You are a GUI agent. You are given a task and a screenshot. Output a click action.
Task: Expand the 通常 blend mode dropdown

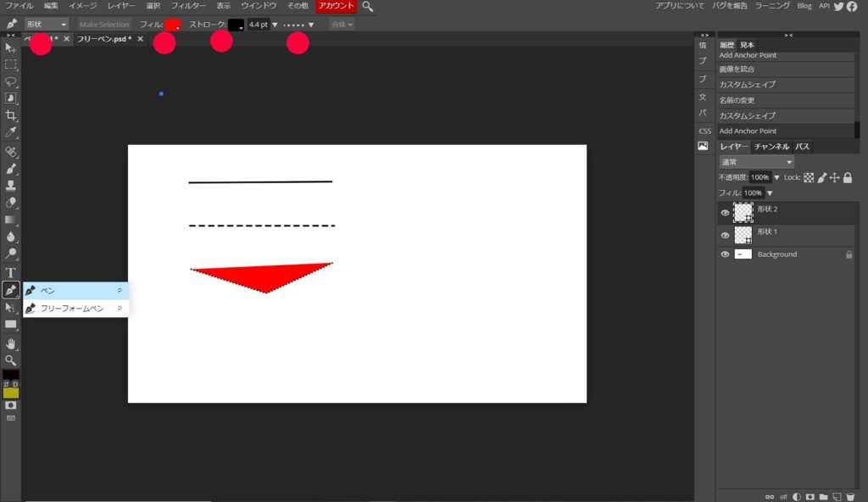click(756, 162)
